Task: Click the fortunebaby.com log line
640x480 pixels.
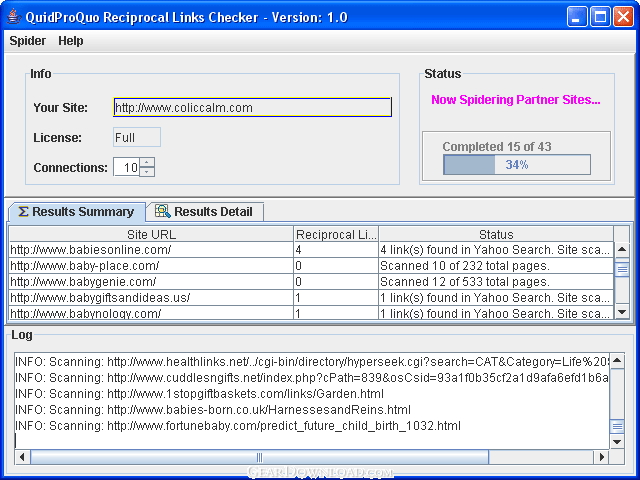Action: click(238, 426)
